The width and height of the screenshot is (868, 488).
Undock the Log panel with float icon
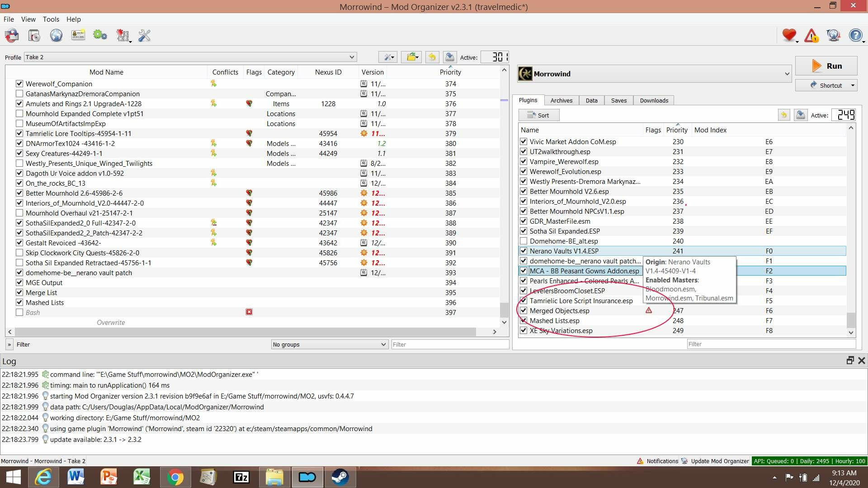coord(850,361)
